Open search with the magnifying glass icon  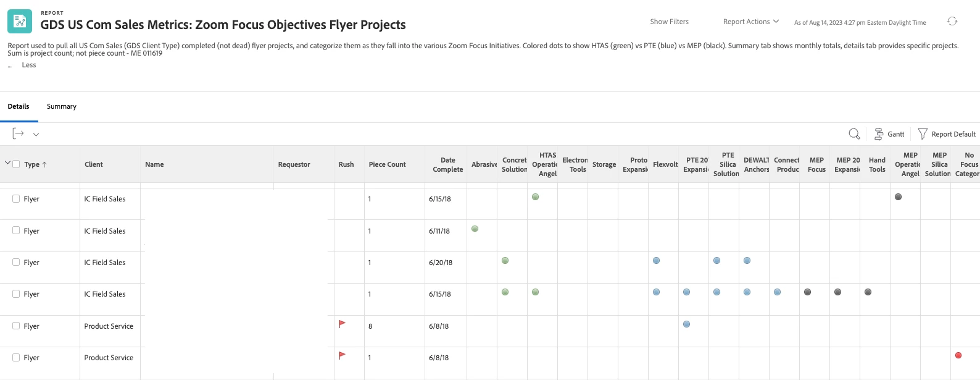coord(854,134)
